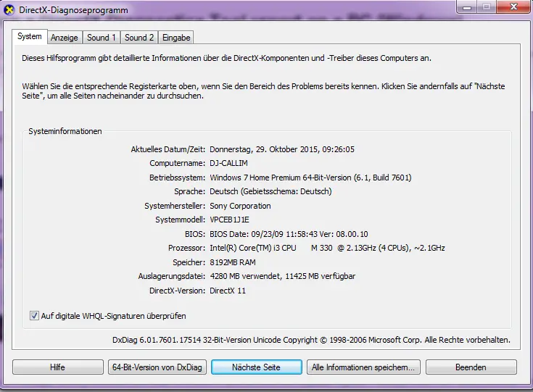533x392 pixels.
Task: Click the Nächste Seite button
Action: click(x=256, y=367)
